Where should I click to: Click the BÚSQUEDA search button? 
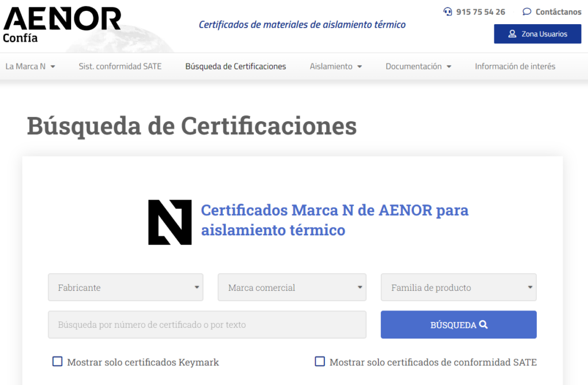[x=459, y=325]
